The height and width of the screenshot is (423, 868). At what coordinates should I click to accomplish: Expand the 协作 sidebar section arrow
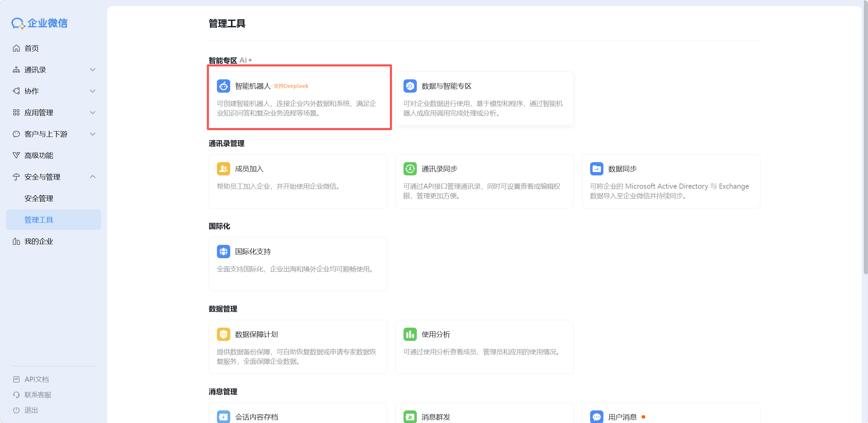click(93, 91)
